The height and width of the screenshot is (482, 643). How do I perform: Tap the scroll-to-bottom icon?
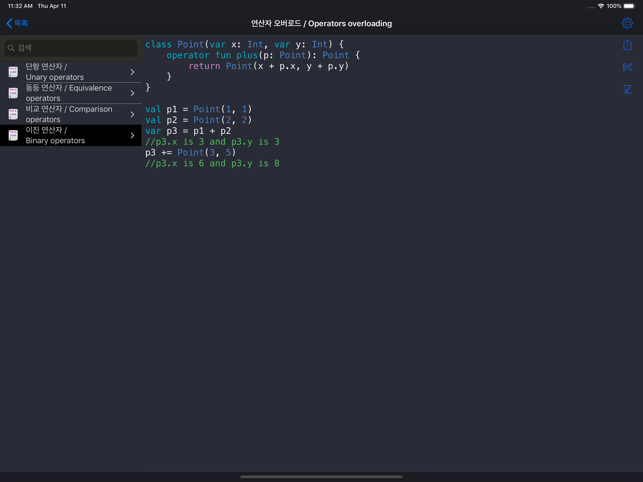coord(627,89)
